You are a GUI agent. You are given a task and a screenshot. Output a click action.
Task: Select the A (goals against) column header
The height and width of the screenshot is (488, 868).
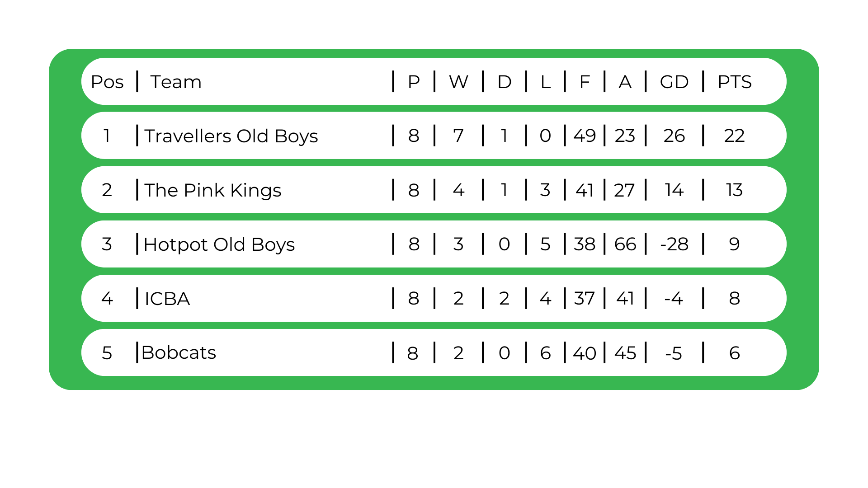click(x=625, y=82)
